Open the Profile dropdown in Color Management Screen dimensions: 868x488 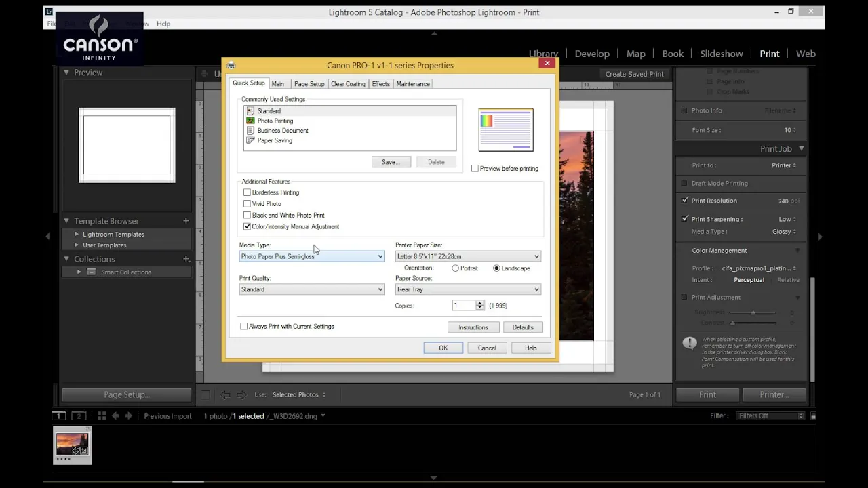click(x=759, y=268)
